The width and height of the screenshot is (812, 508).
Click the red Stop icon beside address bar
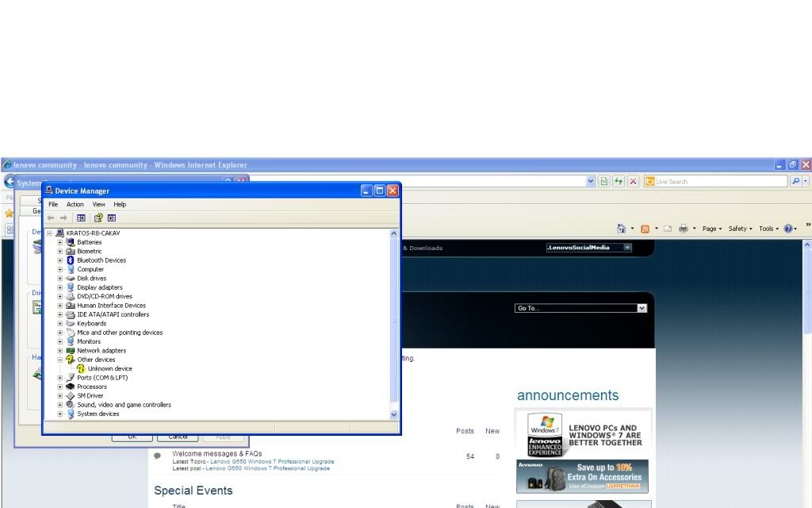tap(633, 182)
